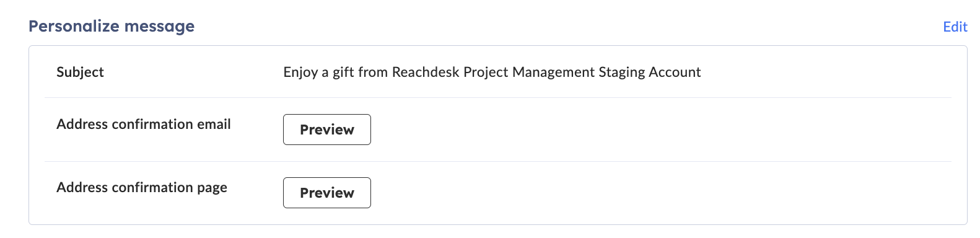Image resolution: width=980 pixels, height=238 pixels.
Task: Click Staging Account in the subject line
Action: point(650,73)
